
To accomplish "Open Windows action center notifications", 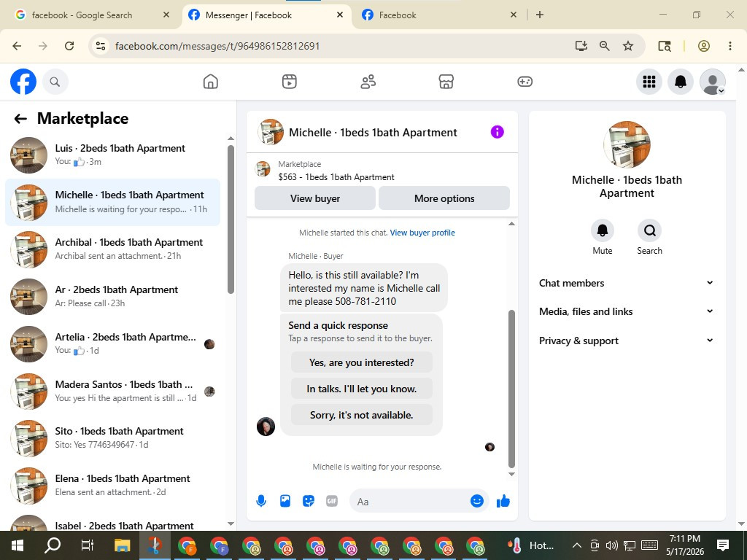I will pyautogui.click(x=723, y=545).
